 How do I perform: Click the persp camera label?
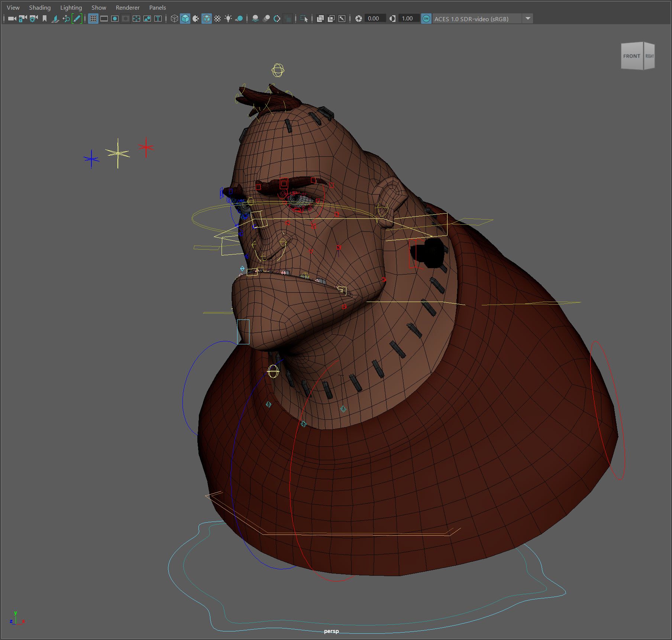[331, 631]
